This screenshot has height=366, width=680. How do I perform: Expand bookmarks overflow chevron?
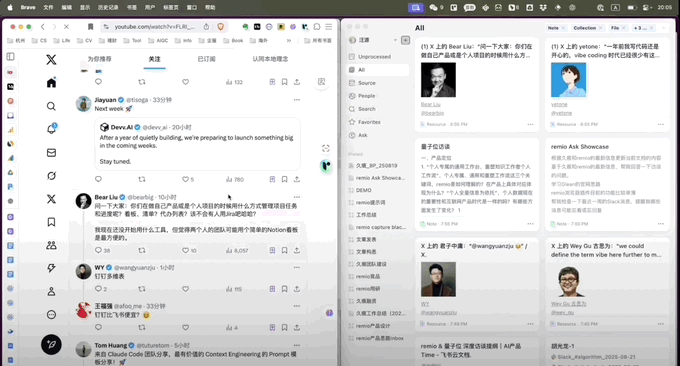289,41
